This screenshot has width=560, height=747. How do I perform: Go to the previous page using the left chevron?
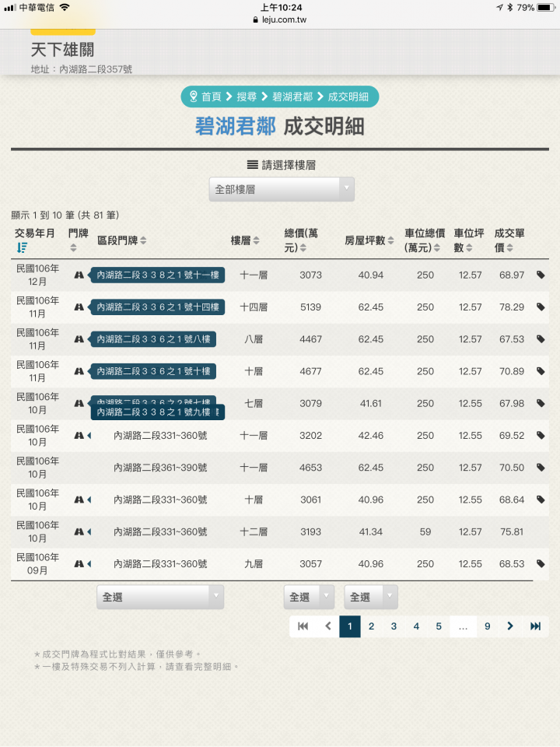(328, 626)
